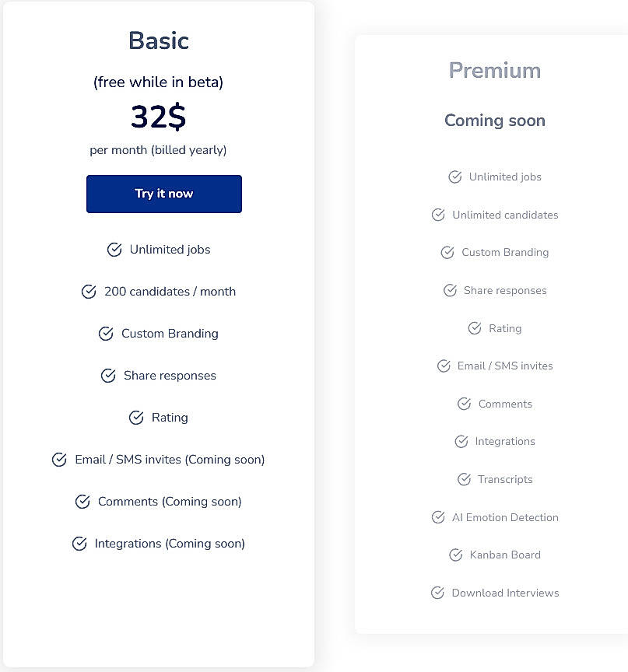Click the checkmark next to "200 candidates / month"
The height and width of the screenshot is (672, 628).
click(89, 292)
